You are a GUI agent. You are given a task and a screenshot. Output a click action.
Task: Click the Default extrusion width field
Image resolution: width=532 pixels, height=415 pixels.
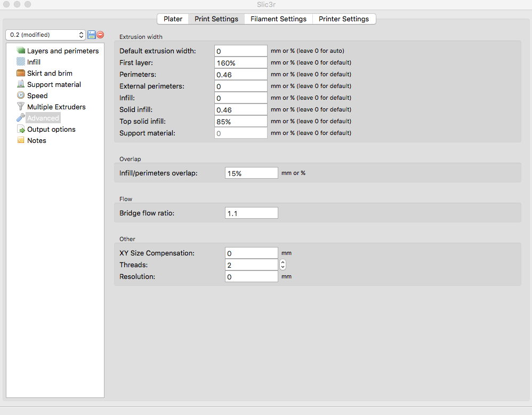click(x=240, y=51)
